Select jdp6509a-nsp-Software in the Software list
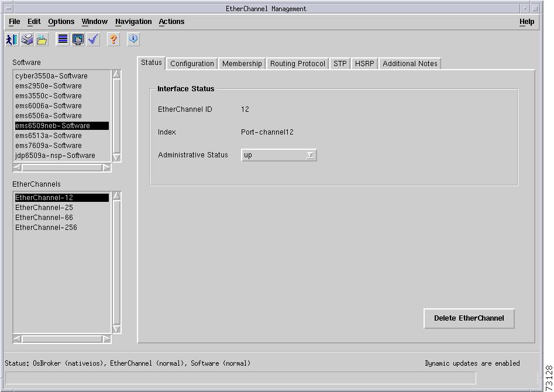 tap(62, 155)
